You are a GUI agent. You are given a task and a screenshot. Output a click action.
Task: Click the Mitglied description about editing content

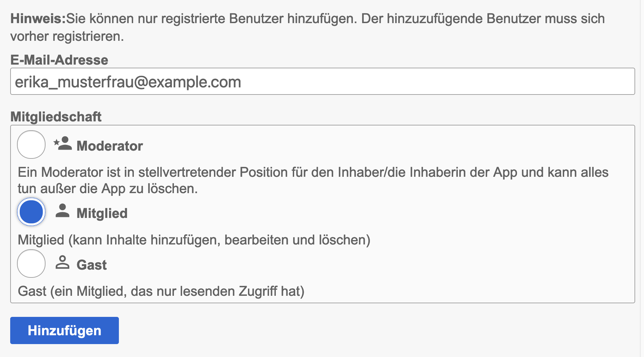coord(194,240)
